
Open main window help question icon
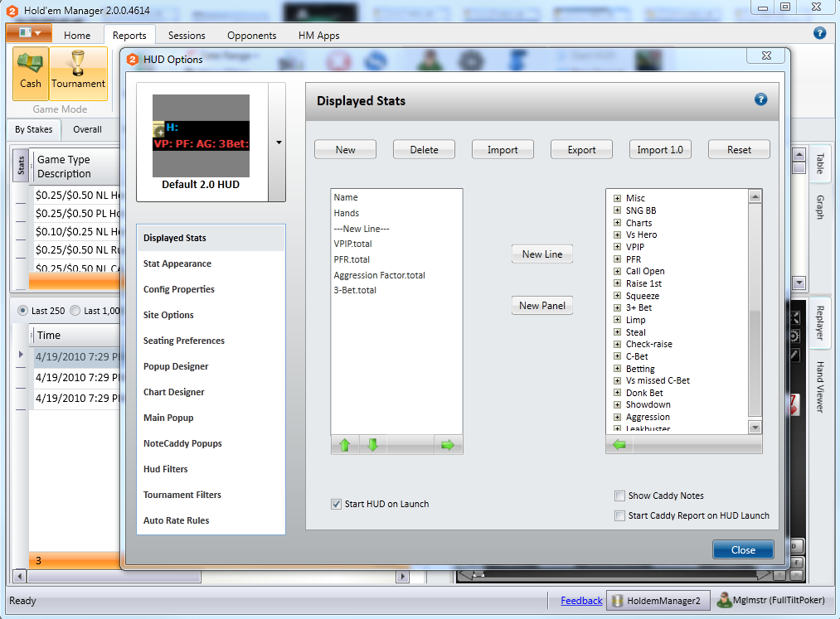point(819,33)
